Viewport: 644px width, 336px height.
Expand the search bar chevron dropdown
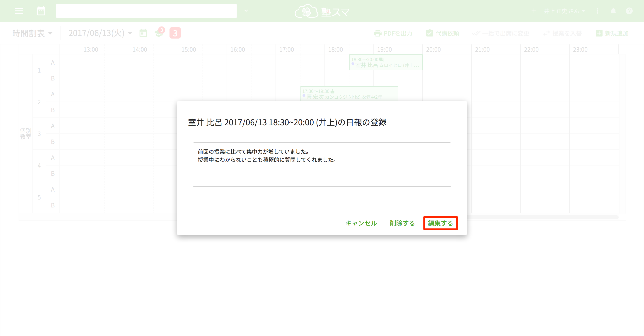tap(246, 11)
